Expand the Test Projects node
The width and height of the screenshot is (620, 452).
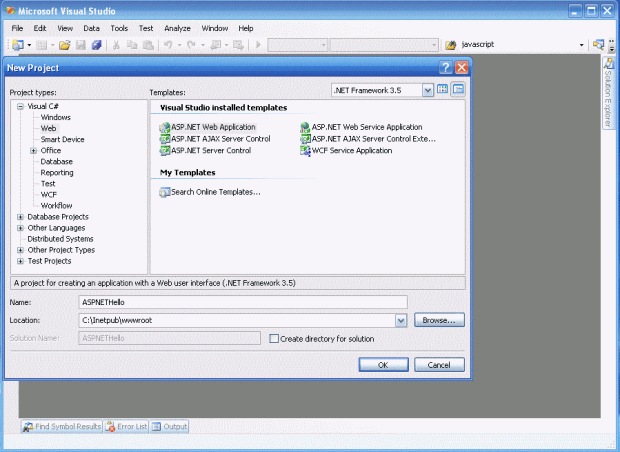coord(20,261)
